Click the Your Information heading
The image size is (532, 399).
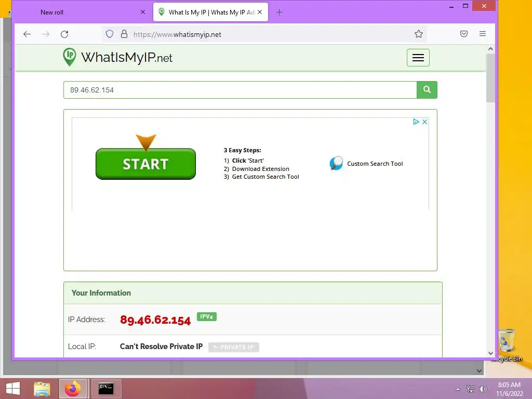101,293
